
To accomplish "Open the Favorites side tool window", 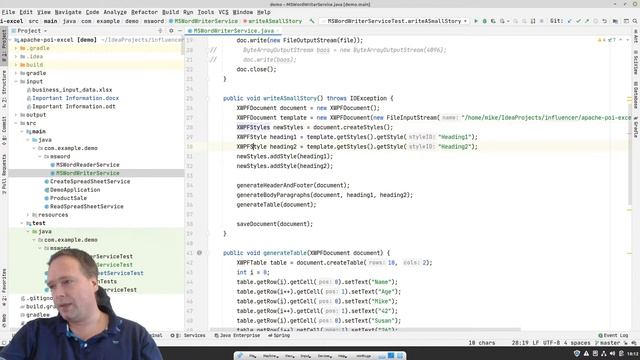I will (4, 286).
